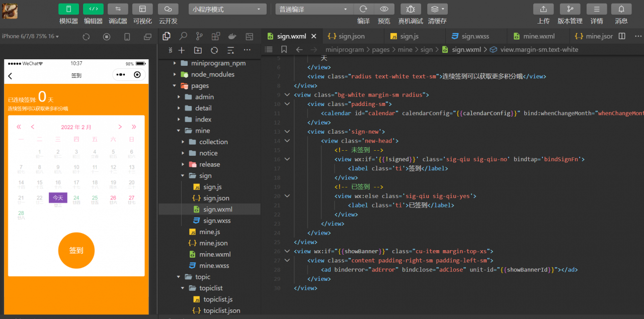This screenshot has height=319, width=644.
Task: Click the split editor icon
Action: [622, 36]
